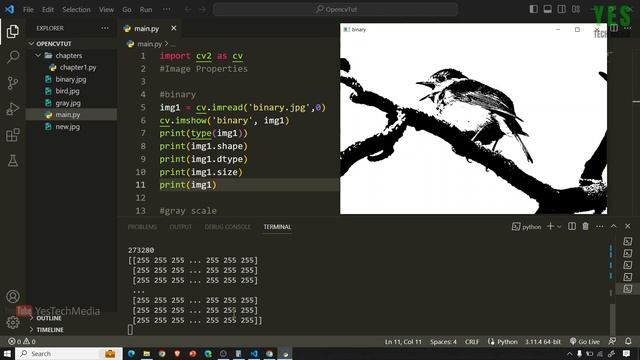This screenshot has height=360, width=640.
Task: Change Spaces: 4 indentation setting
Action: [443, 341]
